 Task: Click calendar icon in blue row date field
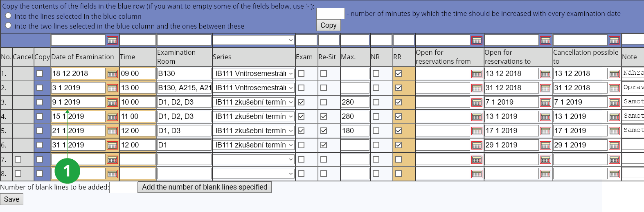point(112,40)
